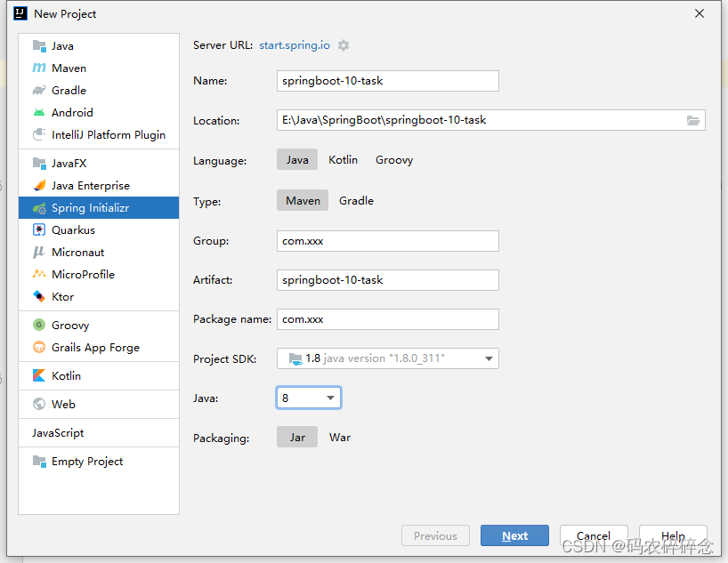Click the JavaFX folder icon
Screen dimensions: 728x563
coord(39,164)
